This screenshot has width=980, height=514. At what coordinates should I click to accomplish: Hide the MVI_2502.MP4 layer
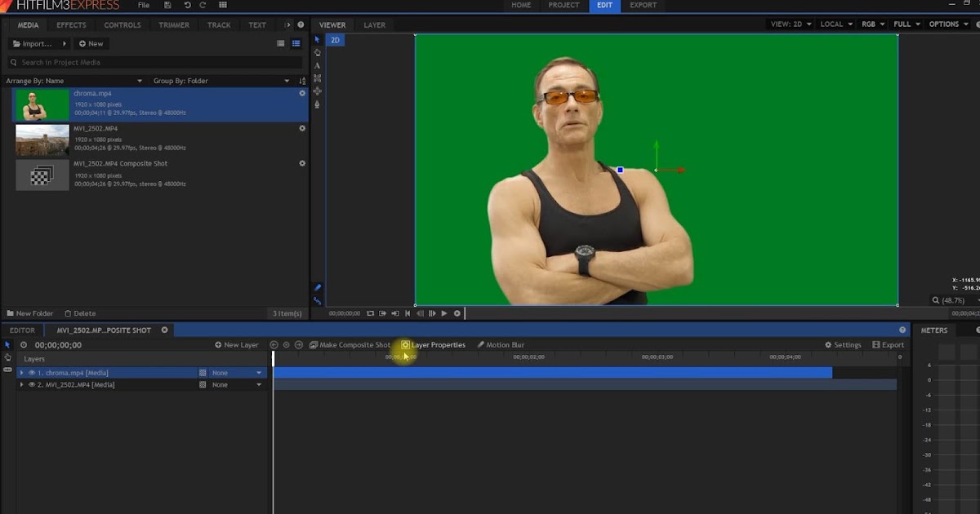pos(32,384)
